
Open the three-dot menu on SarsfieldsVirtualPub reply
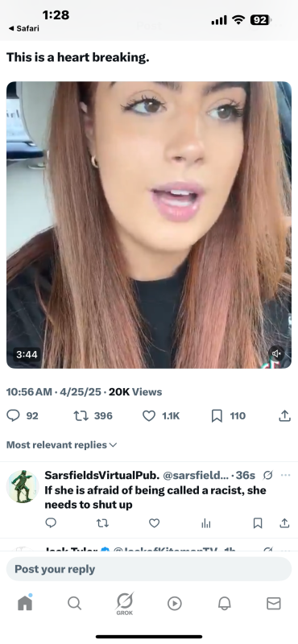[x=285, y=475]
